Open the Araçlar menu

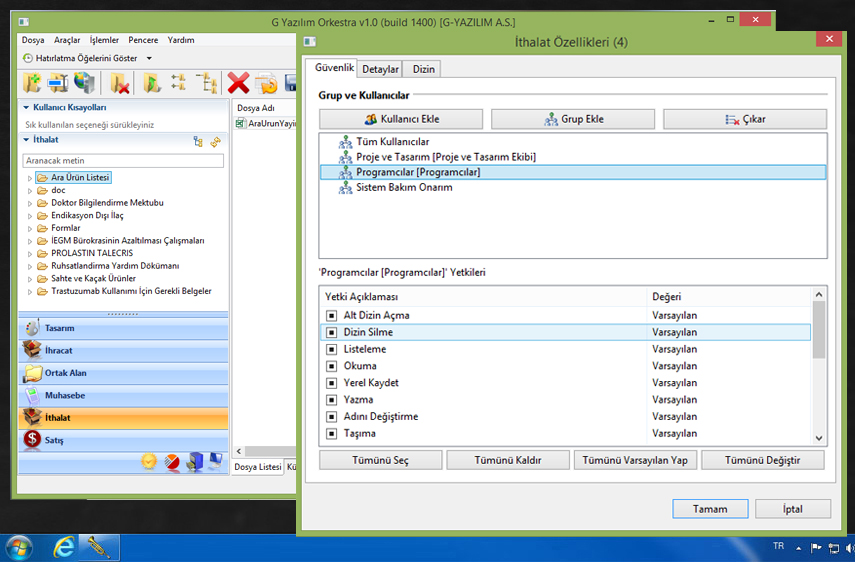[67, 40]
